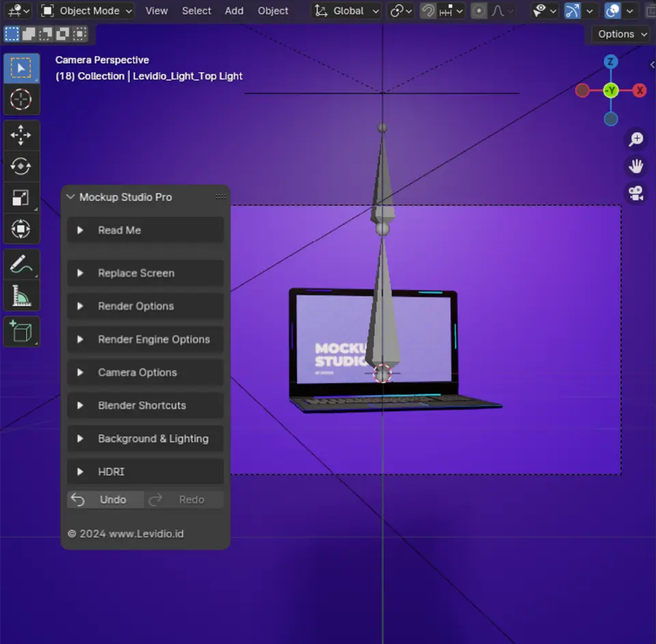The height and width of the screenshot is (644, 656).
Task: Choose the set new selection mode icon
Action: (12, 34)
